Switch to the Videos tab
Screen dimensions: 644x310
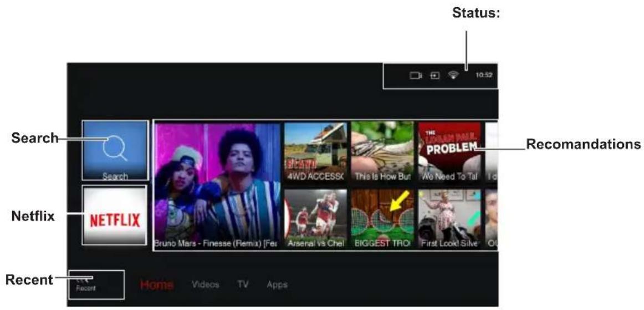point(206,284)
